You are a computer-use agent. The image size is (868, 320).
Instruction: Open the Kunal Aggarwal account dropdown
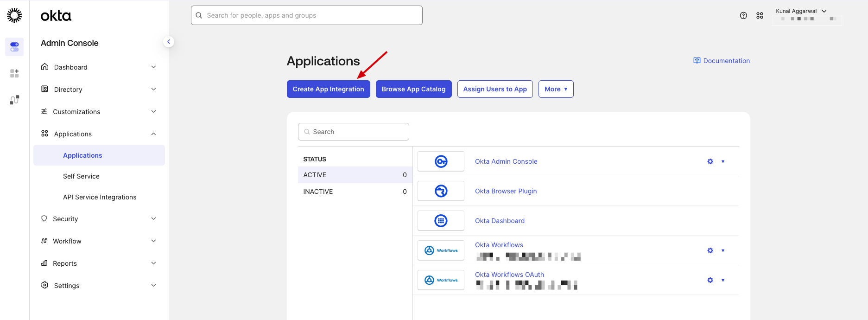coord(801,11)
